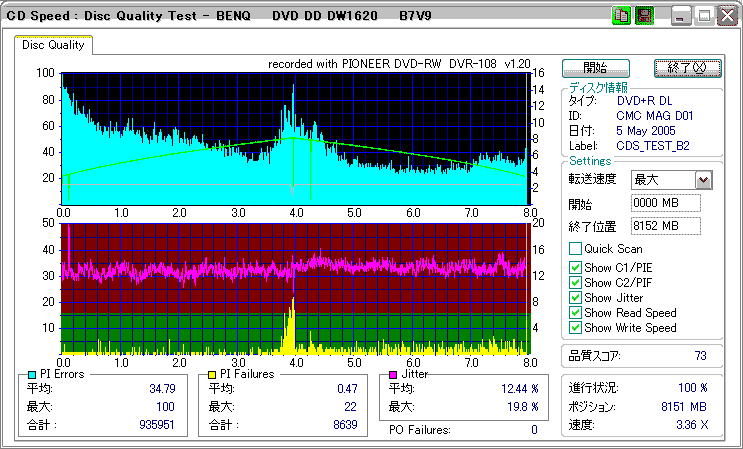Turn off Show Write Speed
Image resolution: width=743 pixels, height=449 pixels.
click(575, 328)
